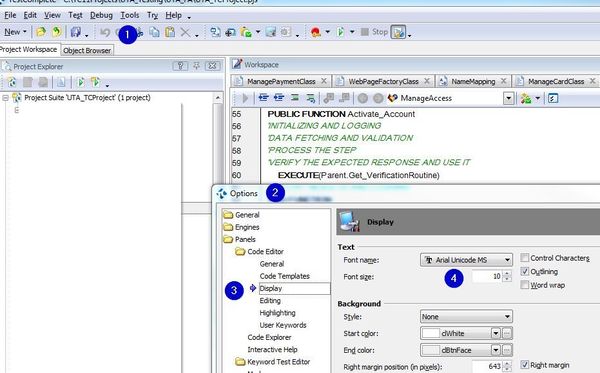Click editor Run routine play icon
Image resolution: width=600 pixels, height=373 pixels.
[245, 98]
